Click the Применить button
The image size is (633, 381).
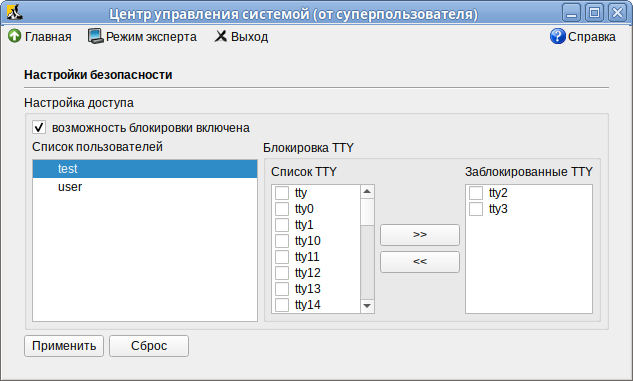click(x=64, y=346)
